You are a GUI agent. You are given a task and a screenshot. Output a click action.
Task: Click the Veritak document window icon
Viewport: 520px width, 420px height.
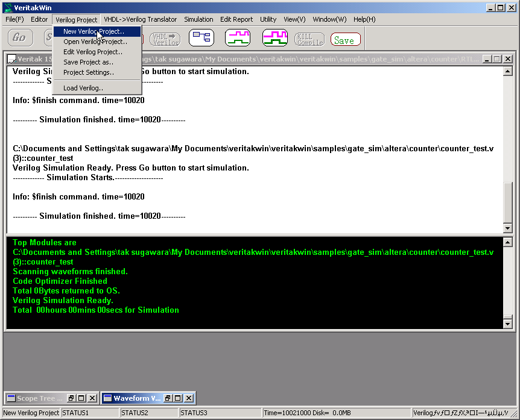coord(11,59)
